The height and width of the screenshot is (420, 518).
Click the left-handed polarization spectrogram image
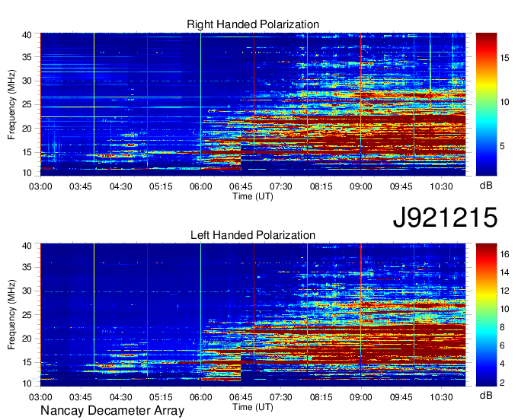click(x=253, y=315)
